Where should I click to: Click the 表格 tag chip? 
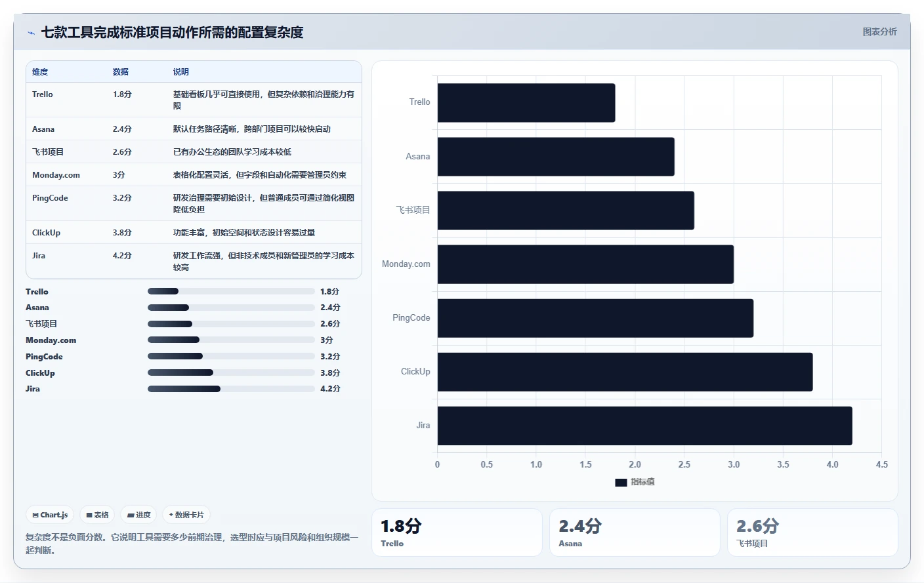click(x=97, y=515)
